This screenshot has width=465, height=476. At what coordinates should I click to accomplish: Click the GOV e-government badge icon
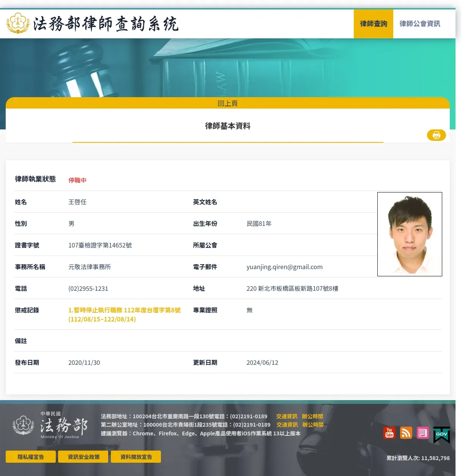coord(441,435)
